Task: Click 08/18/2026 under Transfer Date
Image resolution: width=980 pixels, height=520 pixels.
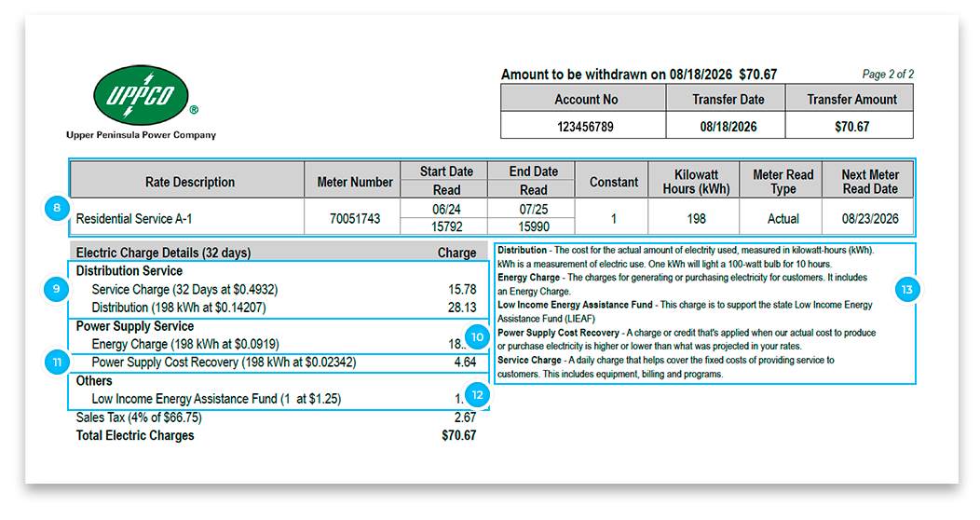Action: [x=728, y=127]
